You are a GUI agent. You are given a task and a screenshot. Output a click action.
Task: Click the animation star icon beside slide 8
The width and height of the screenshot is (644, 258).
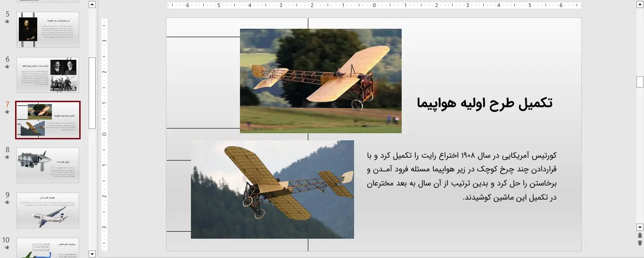(x=7, y=157)
